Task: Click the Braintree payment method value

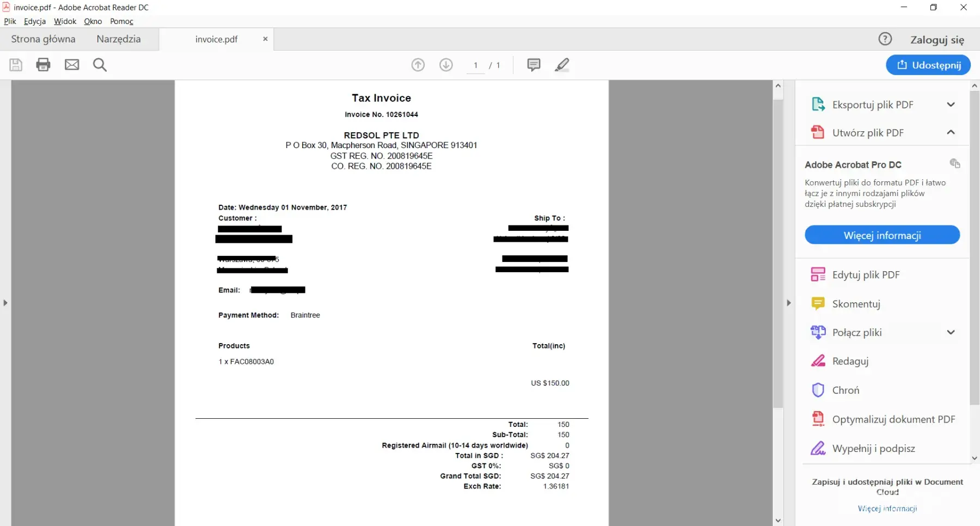Action: coord(305,315)
